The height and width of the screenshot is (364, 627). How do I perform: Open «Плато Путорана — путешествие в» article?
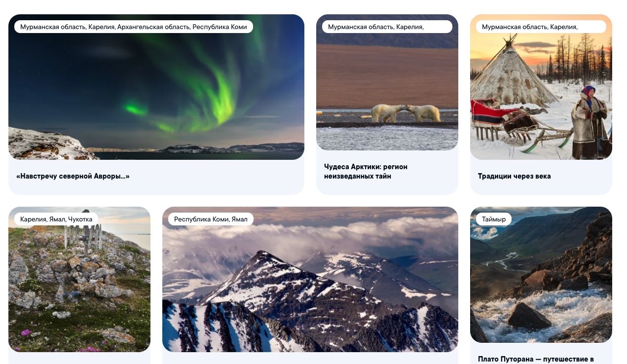point(536,359)
